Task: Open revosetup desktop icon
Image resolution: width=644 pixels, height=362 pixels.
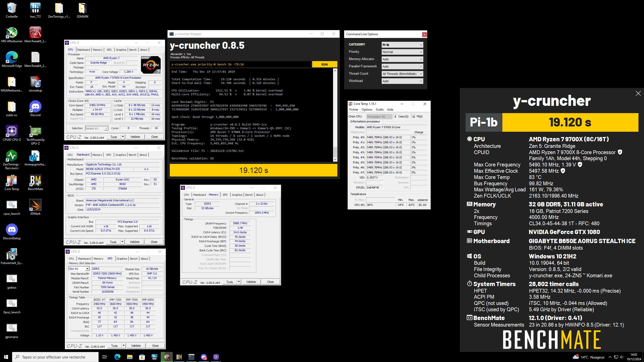Action: 35,84
